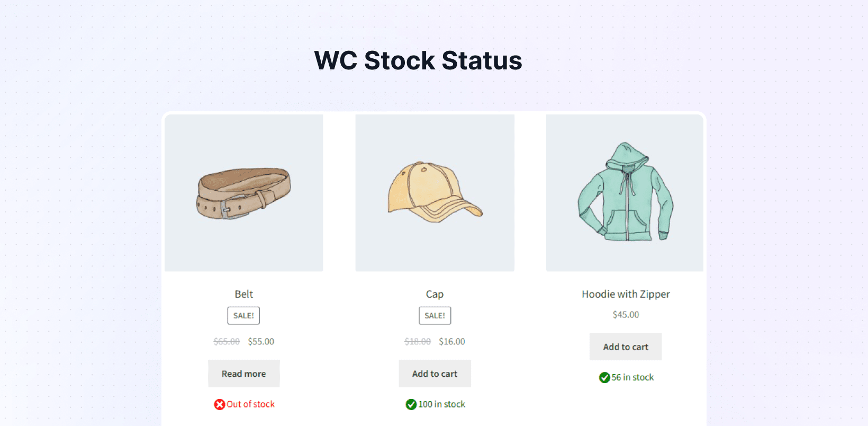The image size is (868, 426).
Task: Select the Hoodie with Zipper title link
Action: click(x=626, y=294)
